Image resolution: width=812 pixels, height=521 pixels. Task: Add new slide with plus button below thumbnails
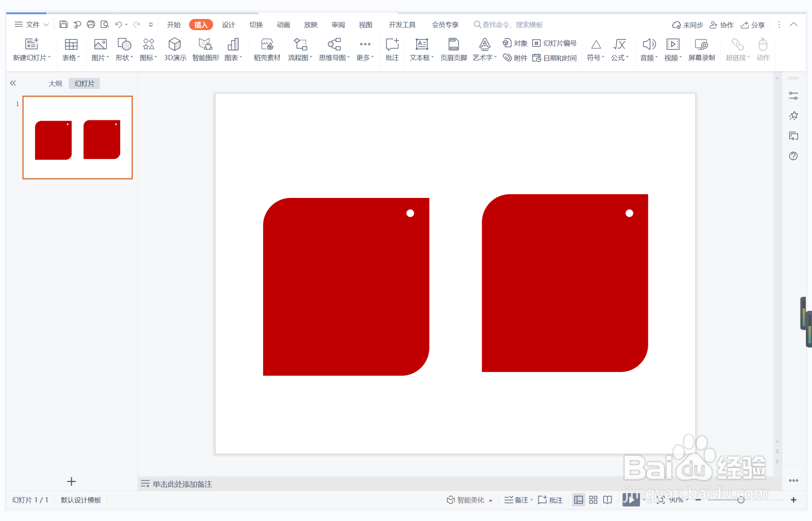click(x=71, y=481)
